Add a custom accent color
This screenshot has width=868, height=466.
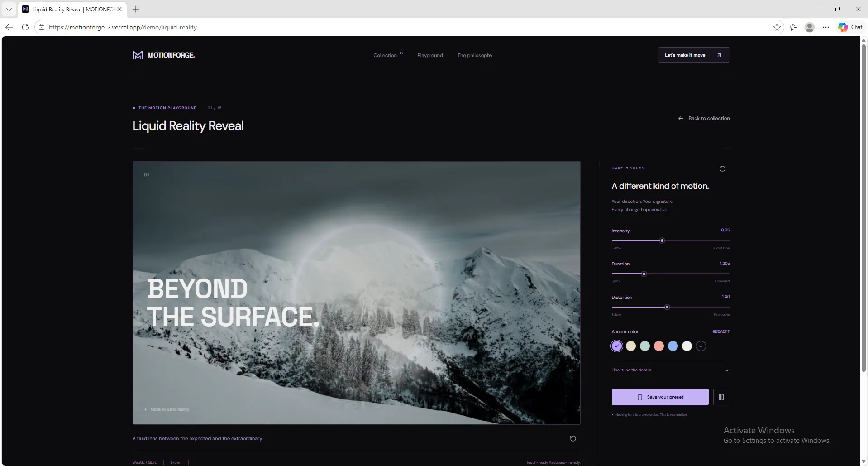point(701,346)
